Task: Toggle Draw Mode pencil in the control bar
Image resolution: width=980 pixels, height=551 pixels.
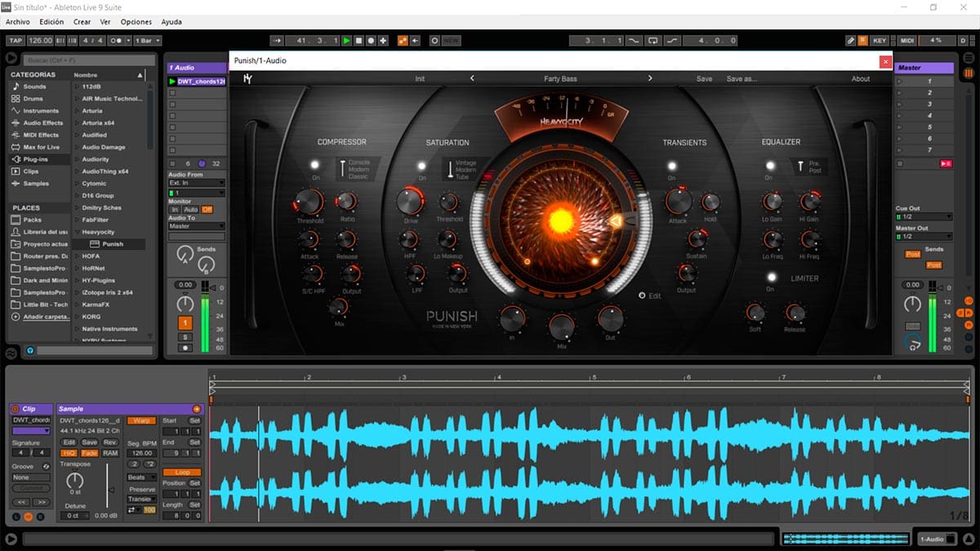Action: pyautogui.click(x=850, y=40)
